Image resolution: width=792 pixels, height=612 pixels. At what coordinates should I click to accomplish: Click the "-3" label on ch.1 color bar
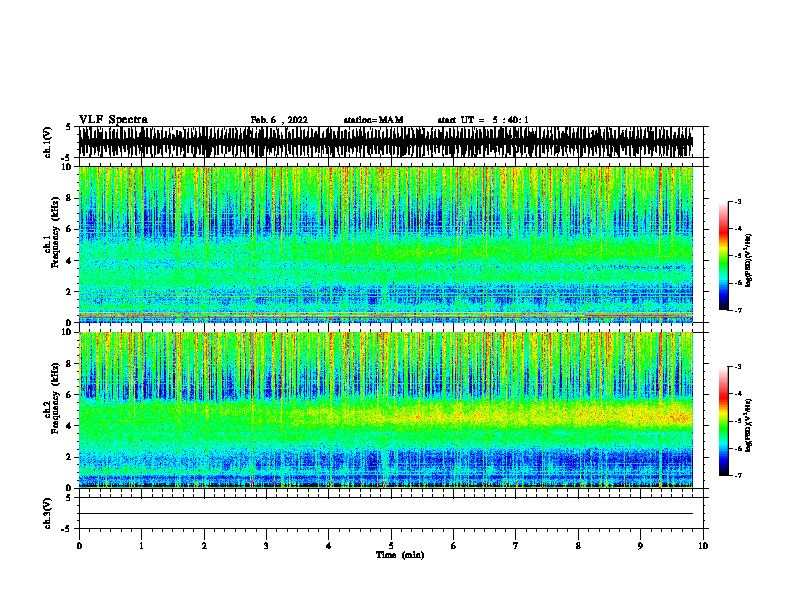(738, 202)
